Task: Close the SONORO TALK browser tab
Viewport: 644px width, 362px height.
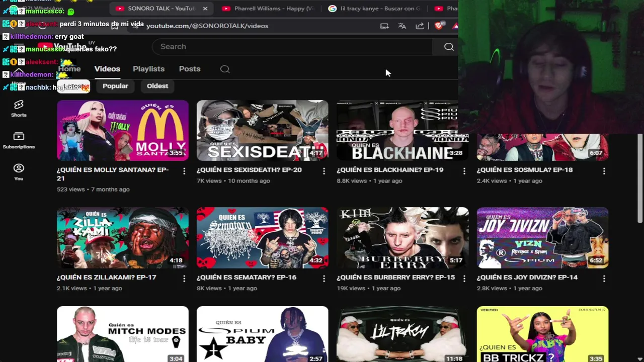Action: click(x=205, y=9)
